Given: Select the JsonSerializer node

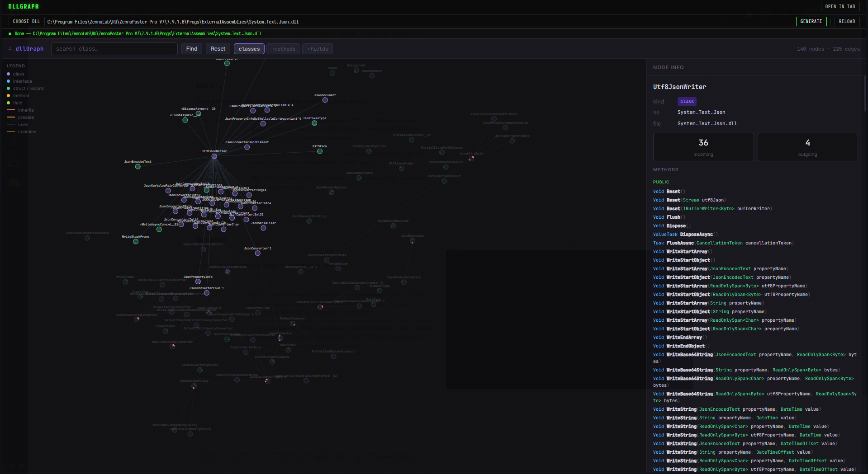Looking at the screenshot, I should 263,228.
